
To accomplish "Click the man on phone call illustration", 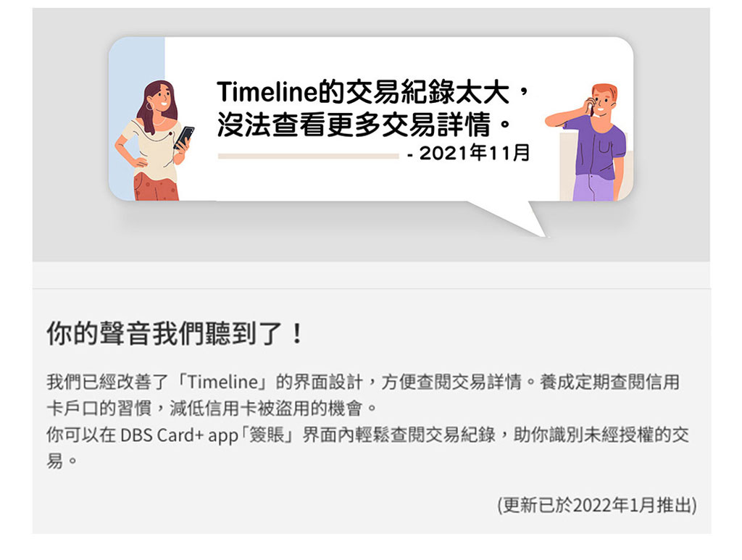I will (x=587, y=142).
